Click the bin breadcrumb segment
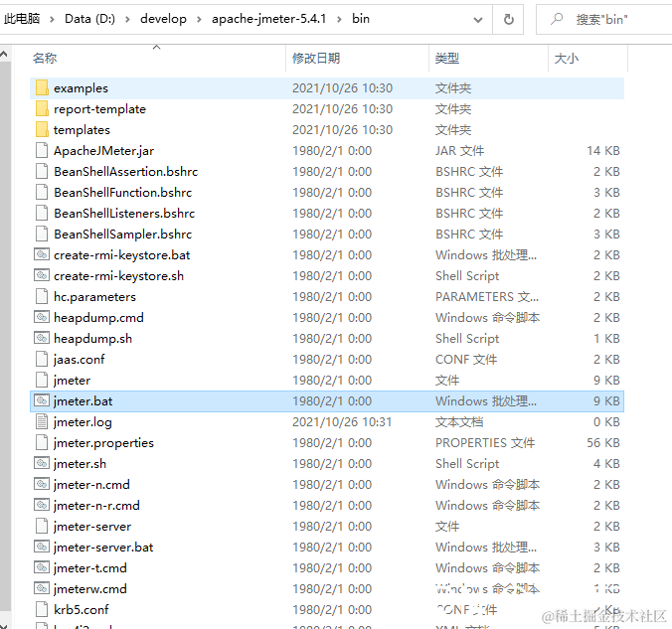The image size is (672, 629). tap(361, 19)
